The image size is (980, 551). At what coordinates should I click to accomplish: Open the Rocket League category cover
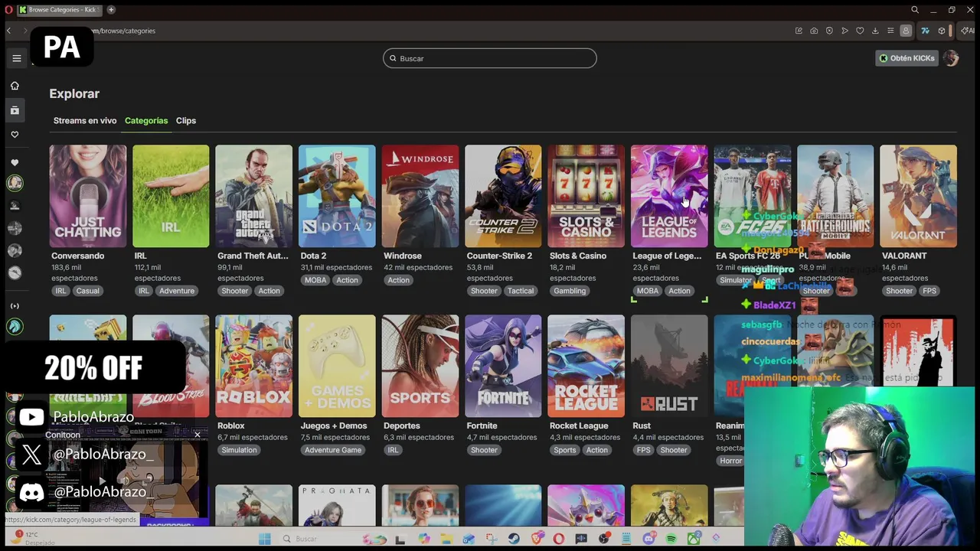coord(586,366)
